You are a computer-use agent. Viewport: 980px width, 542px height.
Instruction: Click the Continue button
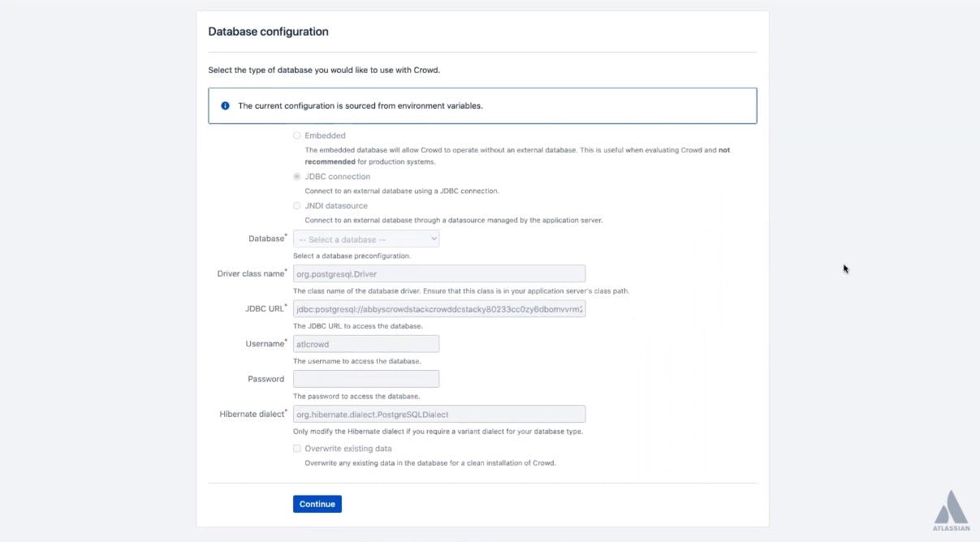317,504
